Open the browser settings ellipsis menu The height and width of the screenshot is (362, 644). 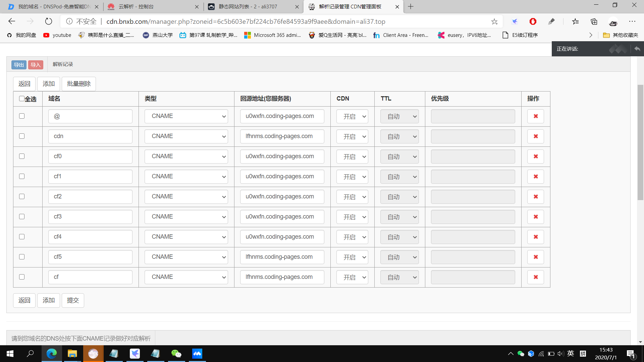(x=632, y=21)
